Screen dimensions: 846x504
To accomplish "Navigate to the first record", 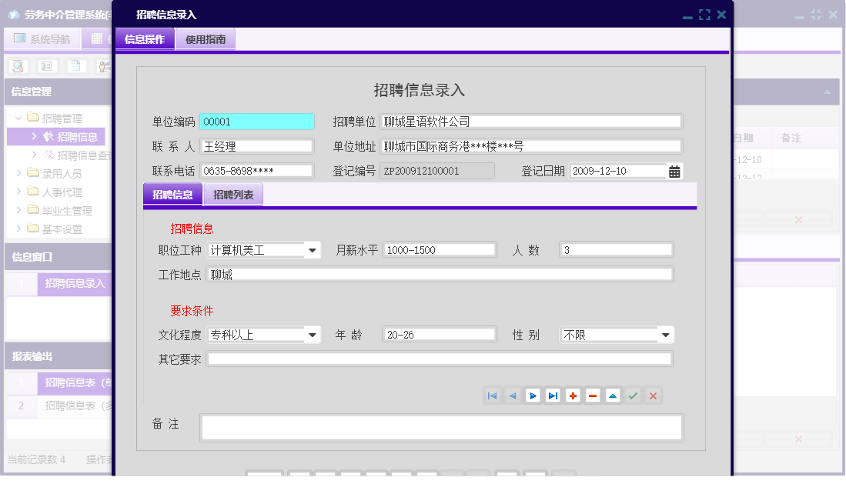I will (493, 396).
